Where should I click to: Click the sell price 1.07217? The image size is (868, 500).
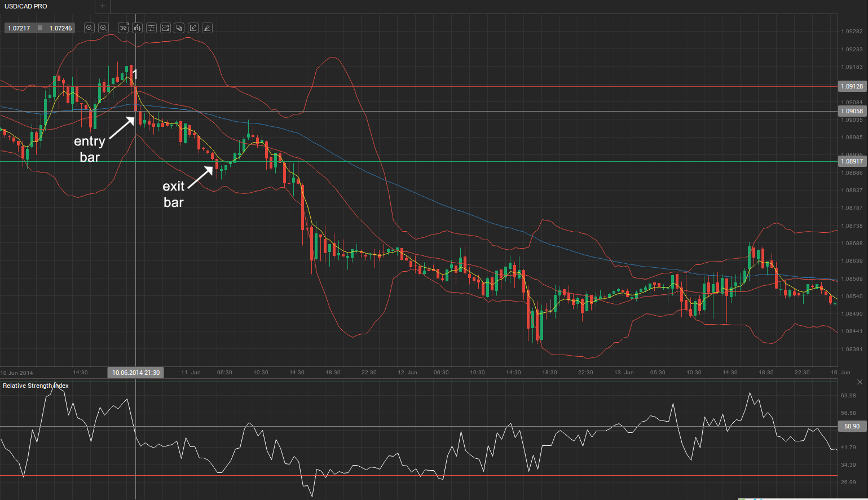point(19,28)
